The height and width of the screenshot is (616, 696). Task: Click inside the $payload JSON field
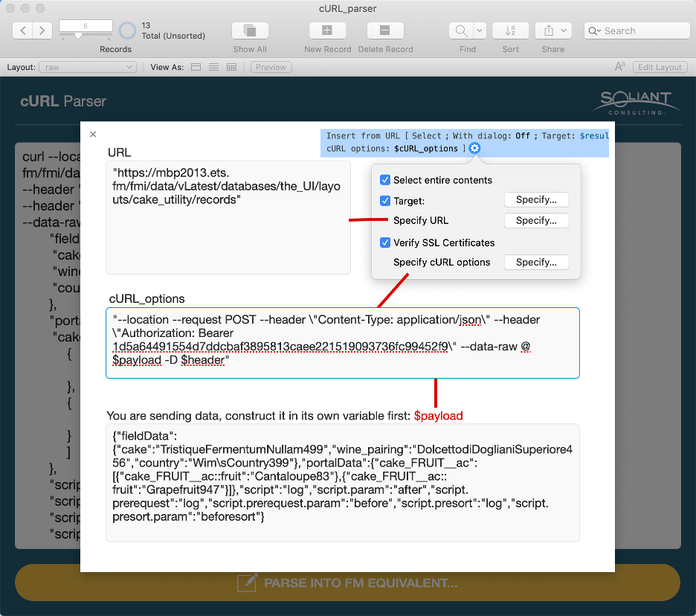point(343,483)
